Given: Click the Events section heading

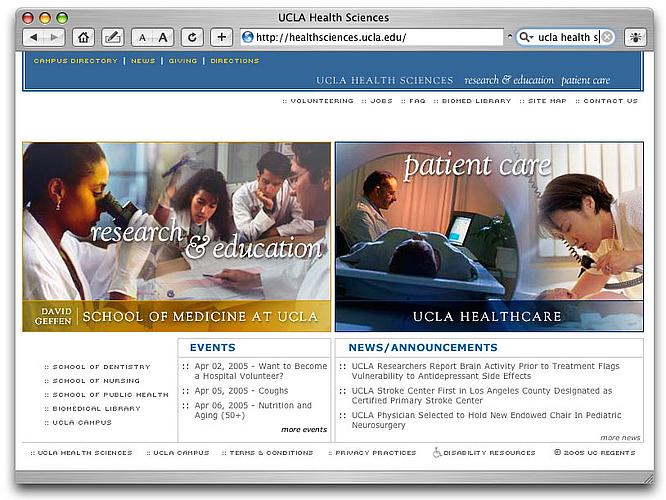Looking at the screenshot, I should pos(212,347).
